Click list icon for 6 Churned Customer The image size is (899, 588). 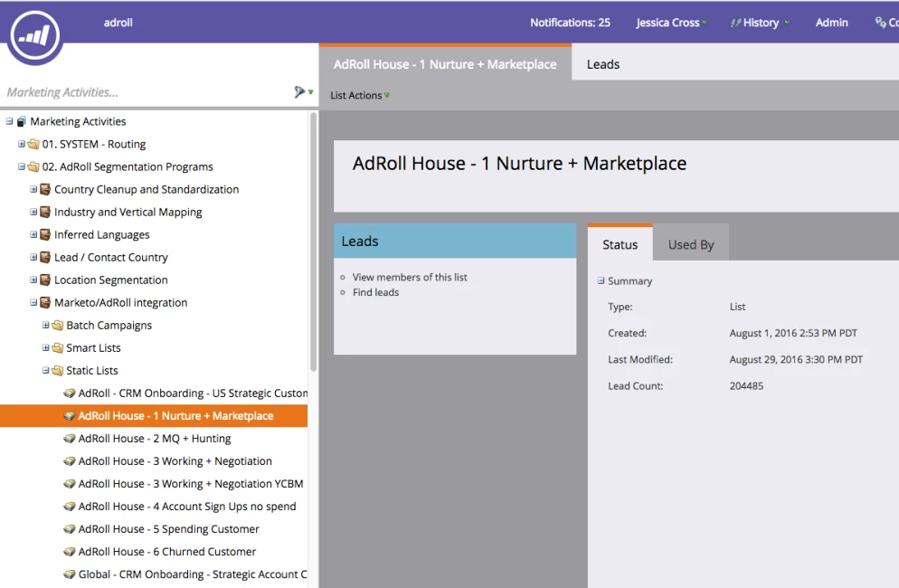pyautogui.click(x=70, y=552)
